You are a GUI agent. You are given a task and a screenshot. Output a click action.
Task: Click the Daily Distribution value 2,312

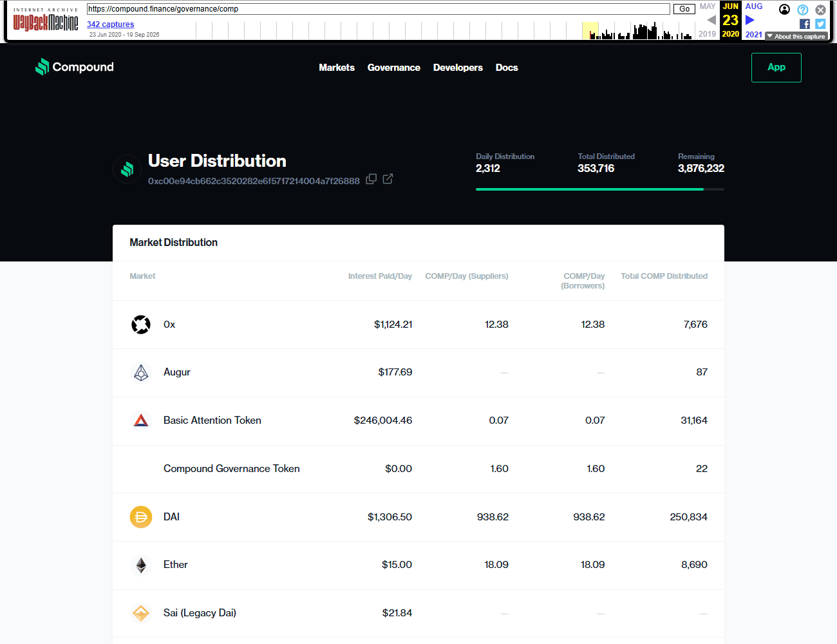coord(488,169)
